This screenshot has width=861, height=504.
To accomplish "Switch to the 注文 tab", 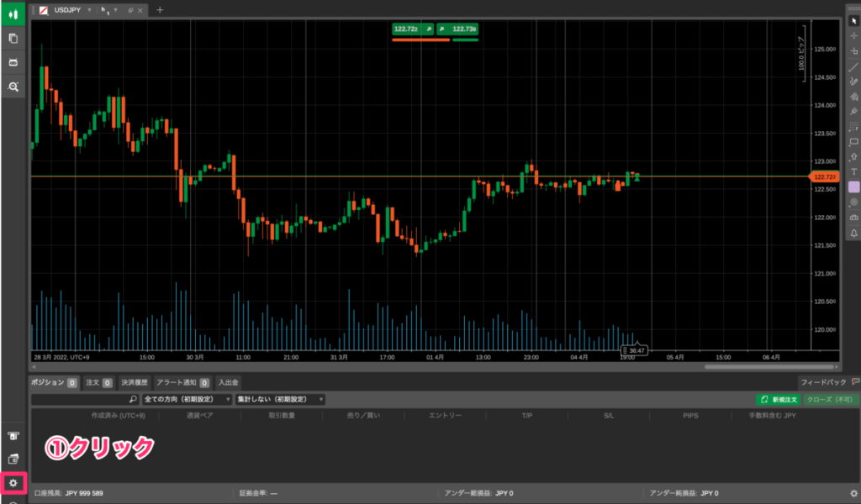I will (x=99, y=382).
